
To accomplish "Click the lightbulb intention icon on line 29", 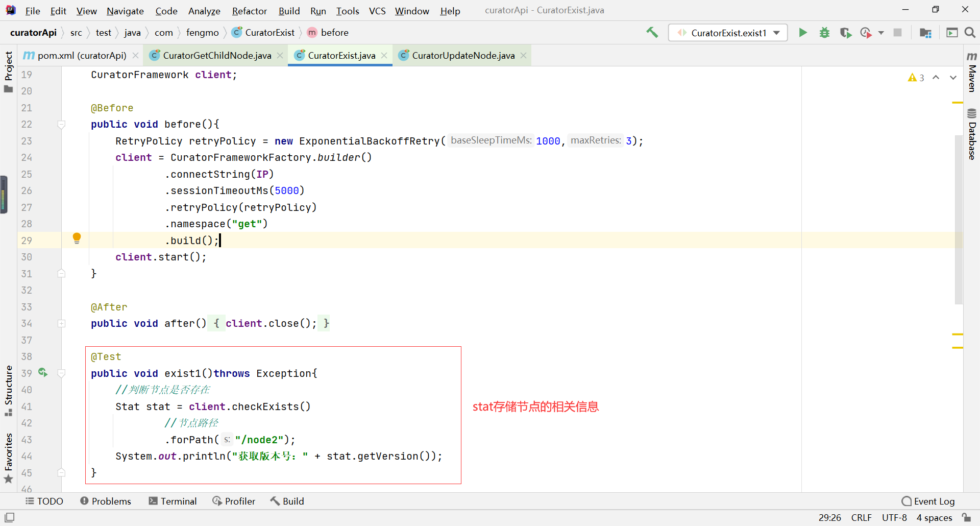I will pos(77,238).
